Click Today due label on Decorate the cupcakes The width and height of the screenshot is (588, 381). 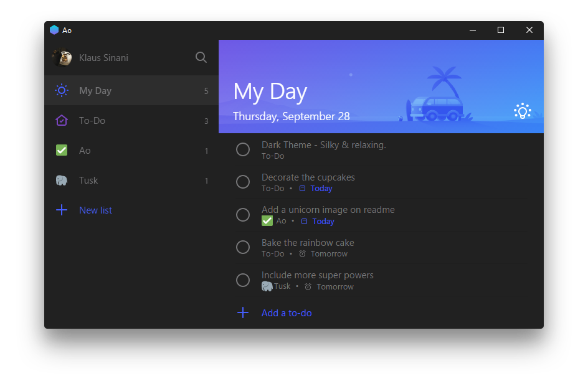[x=321, y=189]
